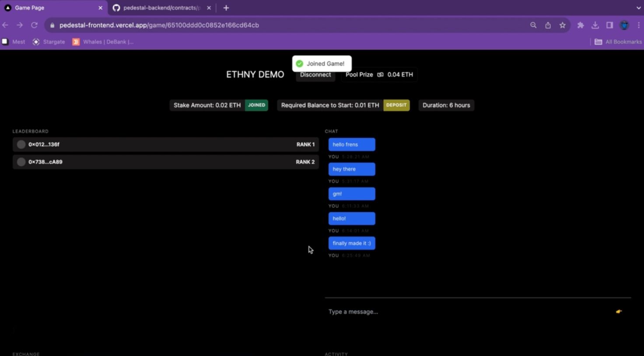The image size is (644, 356).
Task: Toggle the browser side panel icon
Action: (609, 25)
